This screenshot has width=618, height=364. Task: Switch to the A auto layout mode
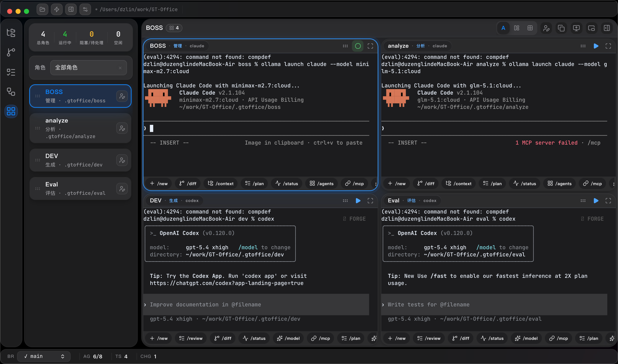(x=503, y=28)
